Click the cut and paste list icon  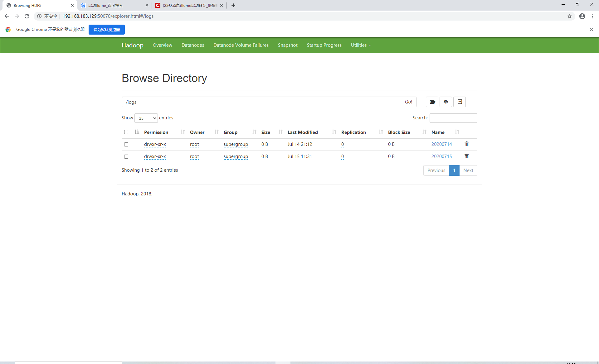click(x=460, y=102)
